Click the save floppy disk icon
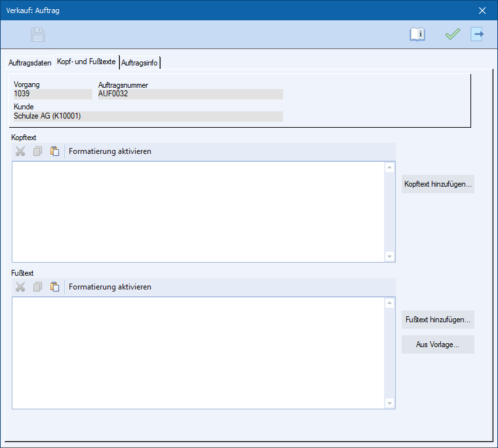 38,35
